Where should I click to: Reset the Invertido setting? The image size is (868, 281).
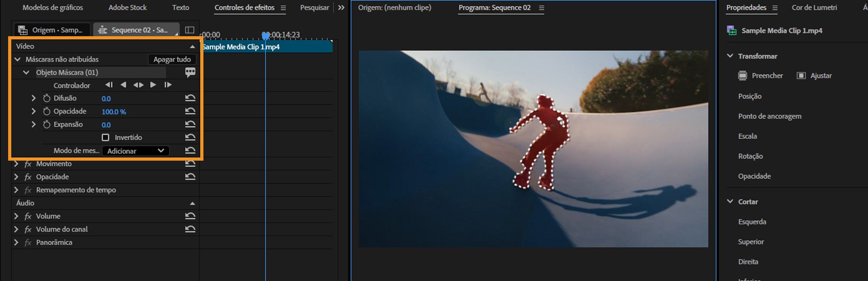[190, 137]
